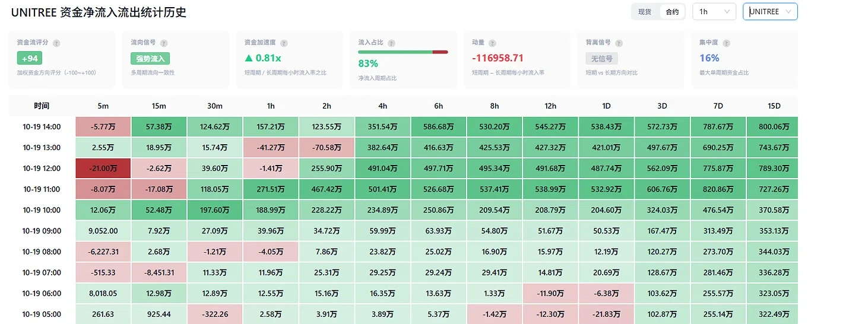This screenshot has width=868, height=324.
Task: Click the 5m column header
Action: click(103, 106)
